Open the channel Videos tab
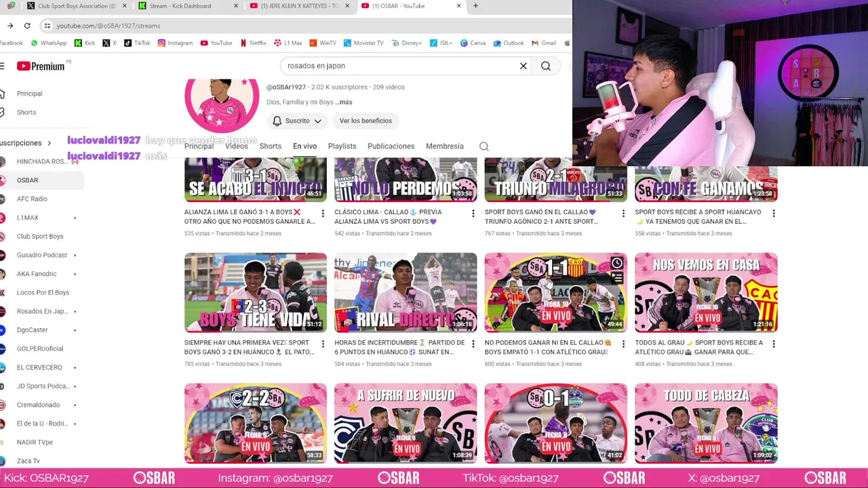Image resolution: width=868 pixels, height=488 pixels. pos(237,146)
